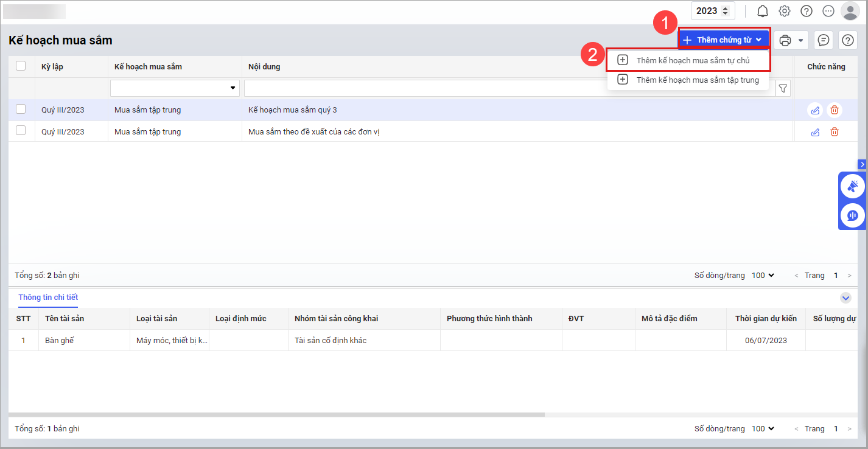
Task: Delete the 'Mua sắm theo đề xuất' row
Action: coord(835,132)
